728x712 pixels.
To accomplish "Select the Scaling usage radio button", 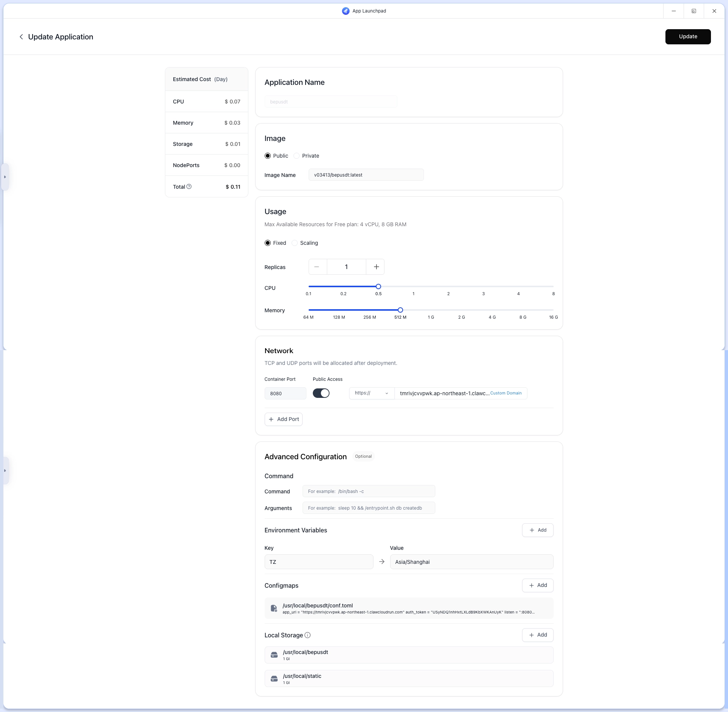I will tap(295, 243).
